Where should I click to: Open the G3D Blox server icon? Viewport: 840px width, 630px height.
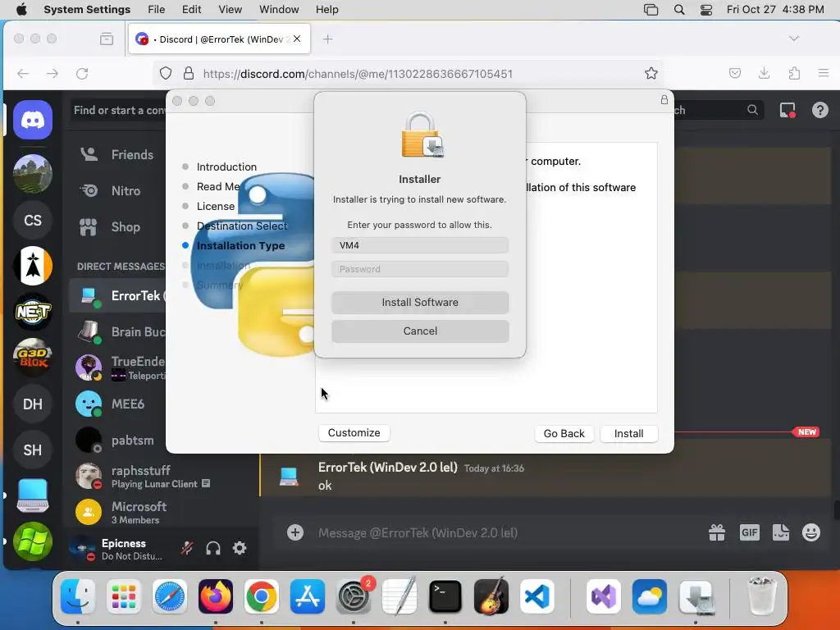click(x=33, y=358)
